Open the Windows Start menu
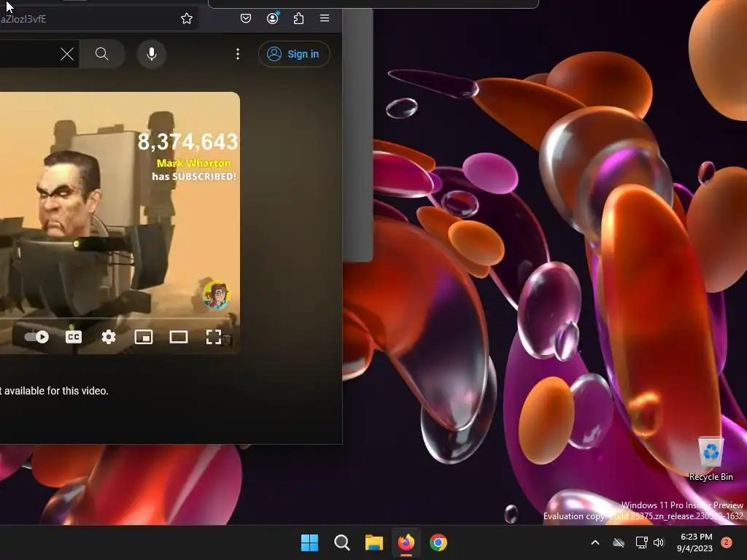This screenshot has width=747, height=560. pos(309,542)
